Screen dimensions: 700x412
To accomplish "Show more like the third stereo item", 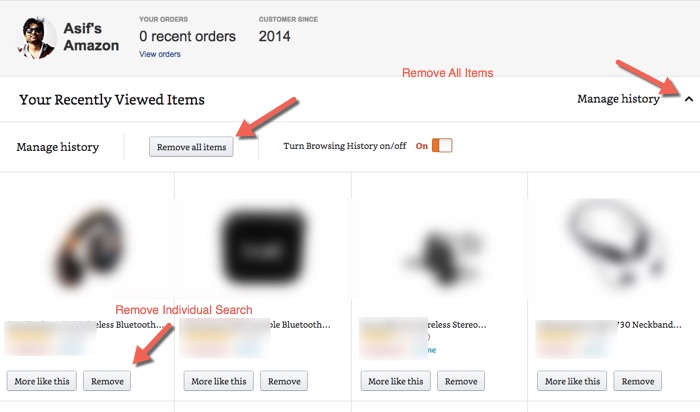I will tap(396, 381).
